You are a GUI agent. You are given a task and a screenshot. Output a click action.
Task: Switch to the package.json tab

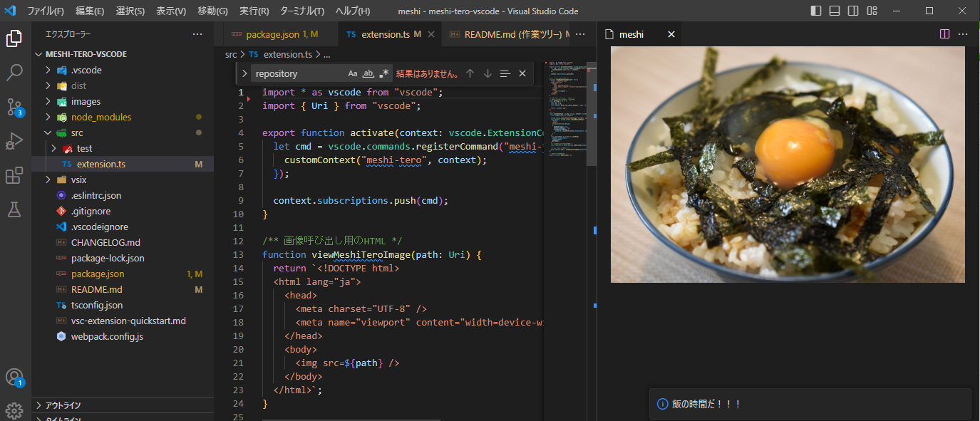tap(281, 34)
